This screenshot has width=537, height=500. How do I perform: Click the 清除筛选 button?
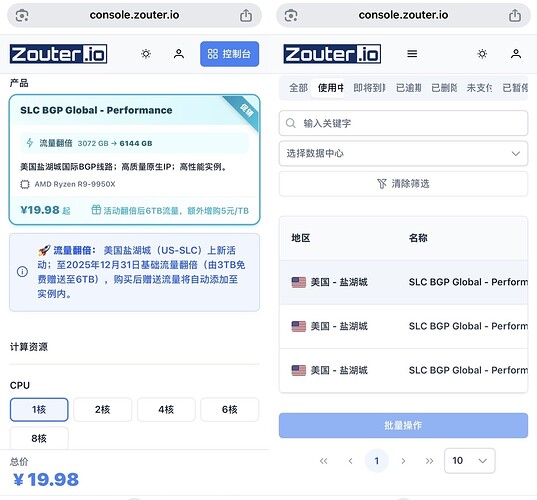click(403, 184)
